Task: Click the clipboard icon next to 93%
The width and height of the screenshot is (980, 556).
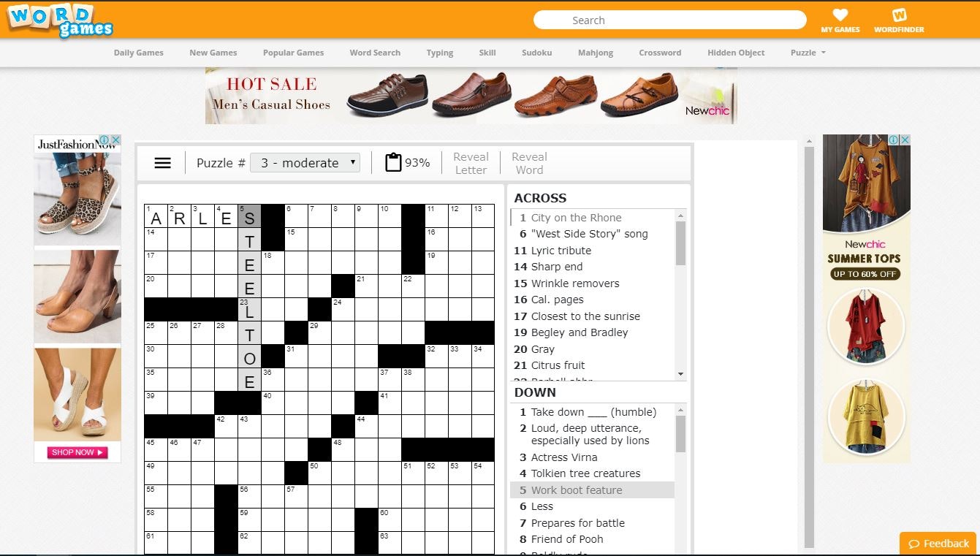Action: click(x=392, y=162)
